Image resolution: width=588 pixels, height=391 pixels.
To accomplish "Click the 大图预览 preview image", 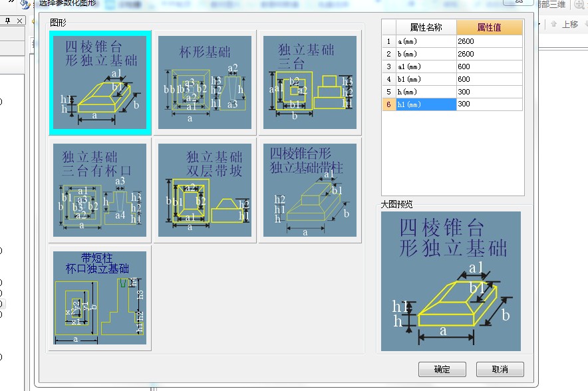I will point(451,281).
